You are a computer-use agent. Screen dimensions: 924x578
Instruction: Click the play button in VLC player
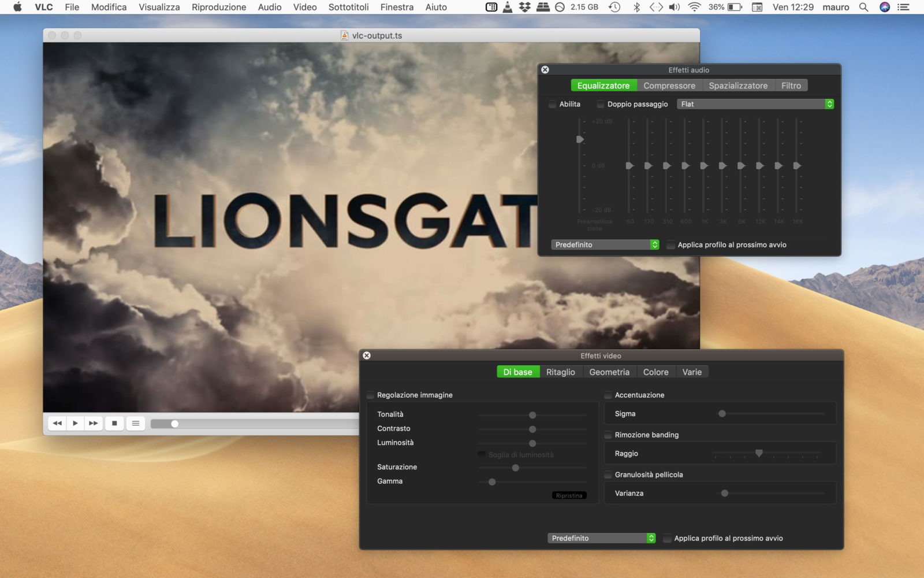click(x=75, y=423)
